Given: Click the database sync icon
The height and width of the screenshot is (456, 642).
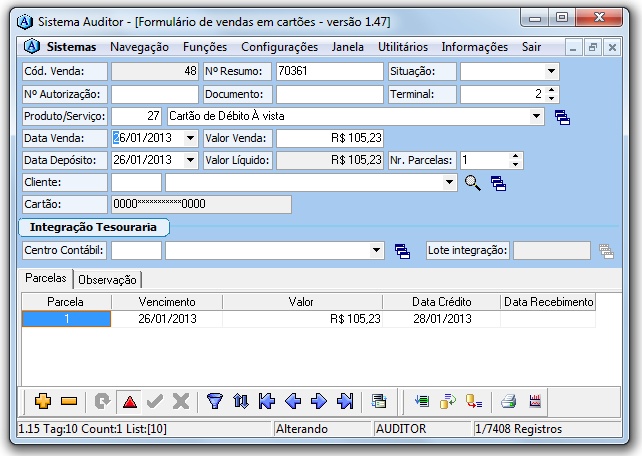Looking at the screenshot, I should (x=448, y=401).
